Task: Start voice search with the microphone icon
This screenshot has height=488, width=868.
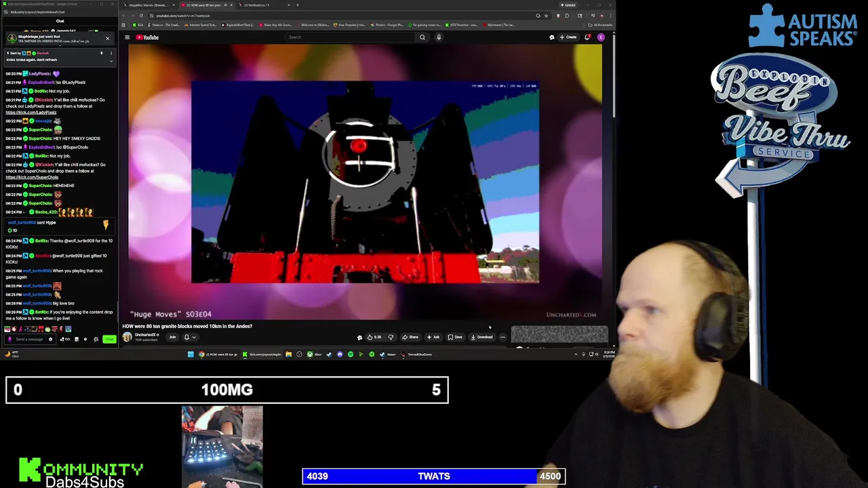Action: coord(439,37)
